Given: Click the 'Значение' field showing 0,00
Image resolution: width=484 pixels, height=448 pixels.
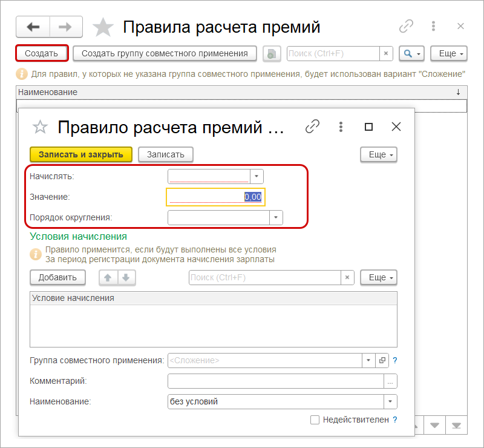Looking at the screenshot, I should point(216,197).
